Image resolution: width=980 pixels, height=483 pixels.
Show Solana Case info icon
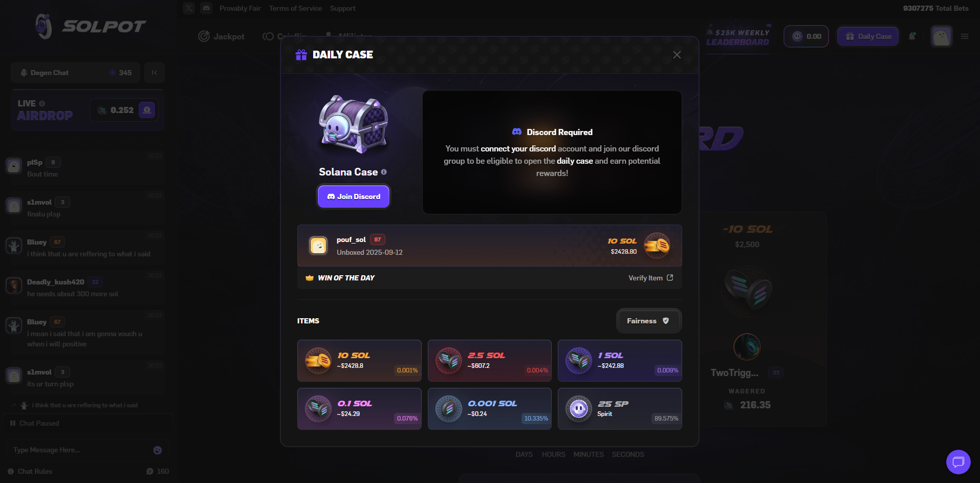click(x=384, y=172)
